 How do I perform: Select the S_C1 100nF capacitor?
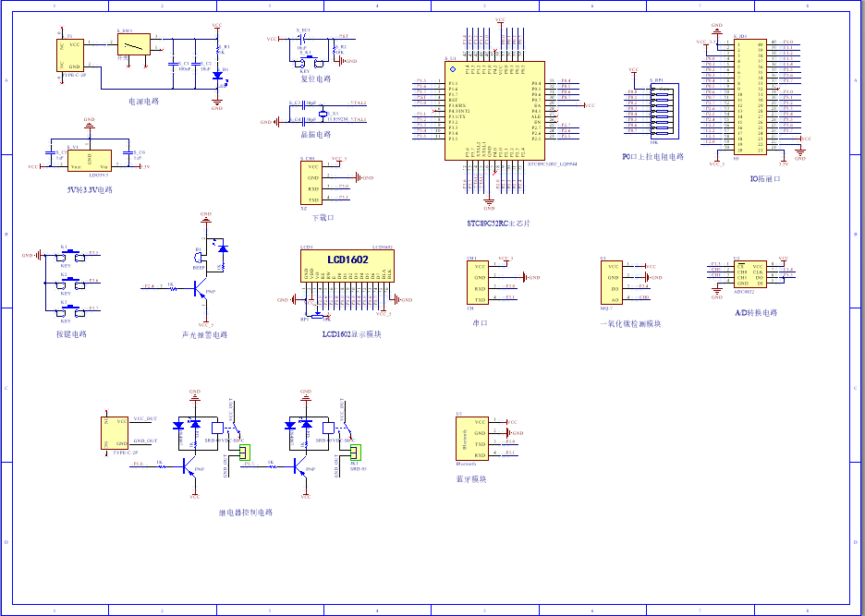click(173, 64)
